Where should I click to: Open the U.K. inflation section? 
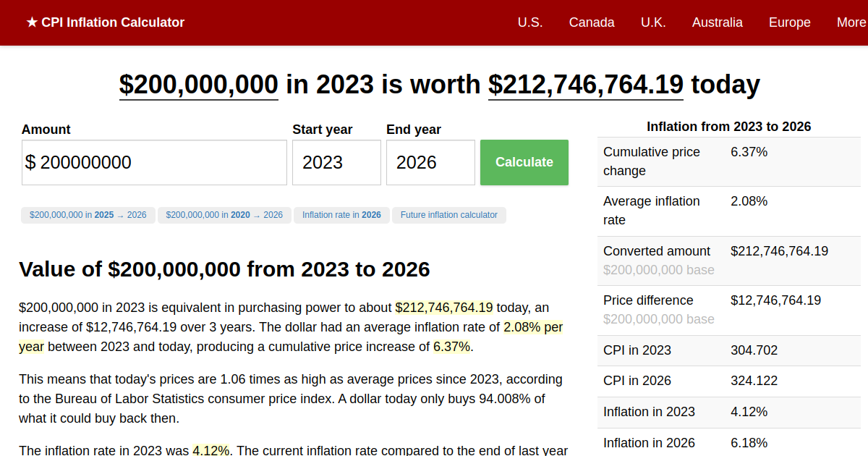653,22
